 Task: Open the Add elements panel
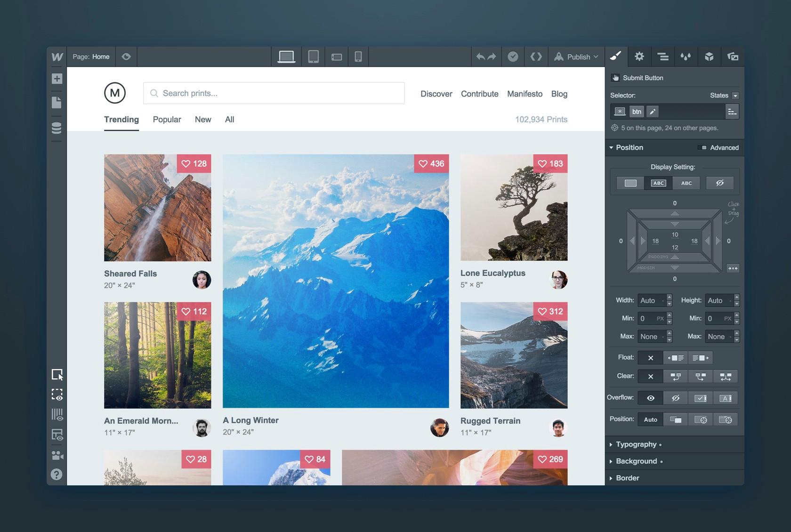57,79
